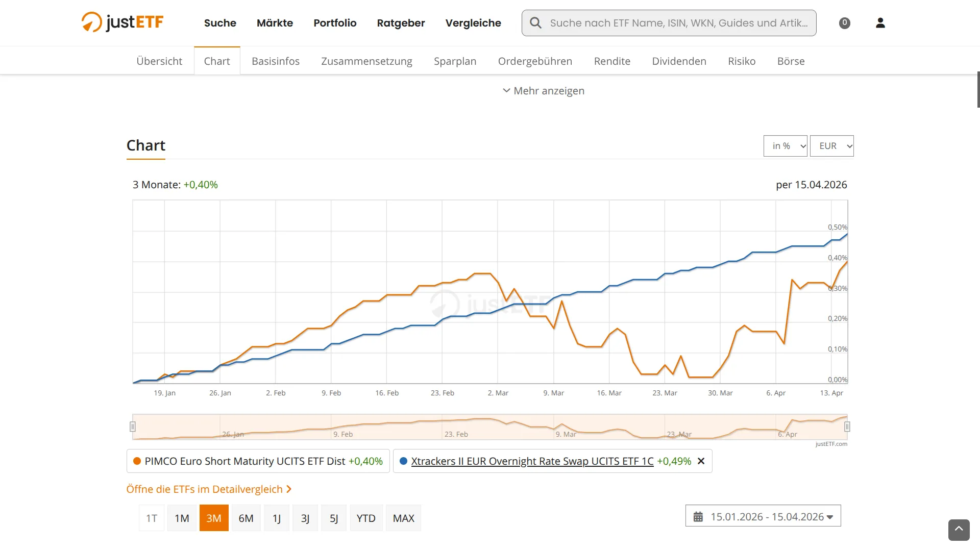
Task: Select the 6M time range
Action: pos(246,518)
